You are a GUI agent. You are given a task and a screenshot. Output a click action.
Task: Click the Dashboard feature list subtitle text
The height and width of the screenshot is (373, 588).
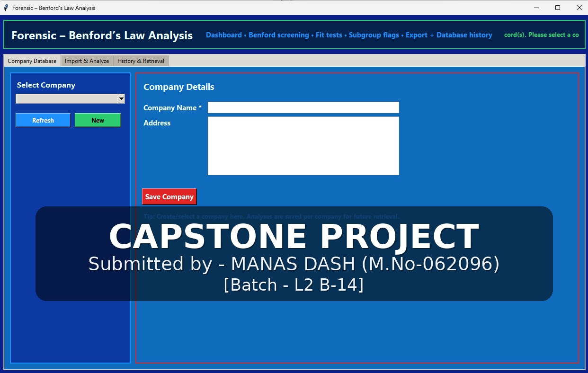[x=349, y=35]
